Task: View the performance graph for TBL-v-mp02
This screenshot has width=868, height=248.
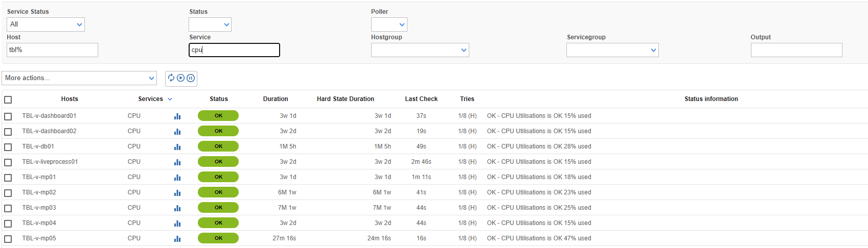Action: [177, 193]
